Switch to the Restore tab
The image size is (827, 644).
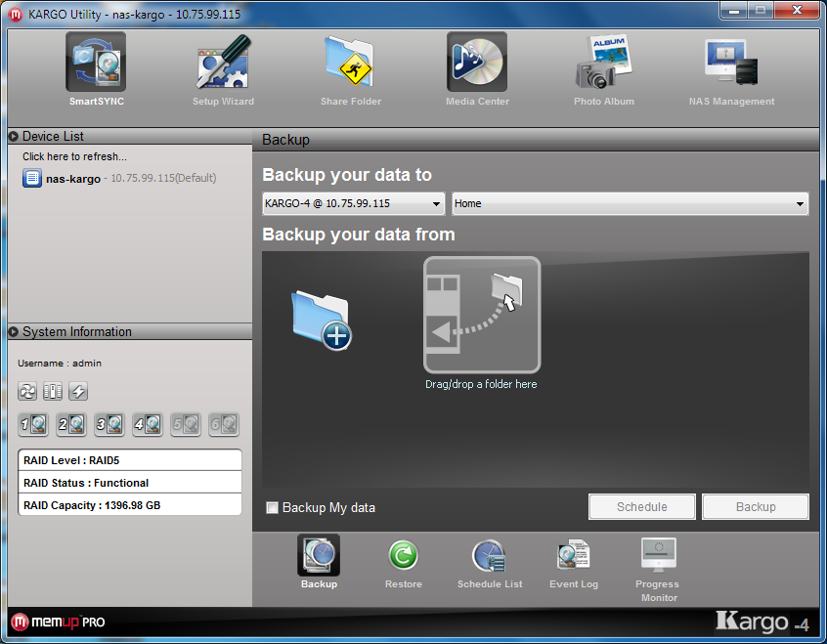(x=404, y=562)
